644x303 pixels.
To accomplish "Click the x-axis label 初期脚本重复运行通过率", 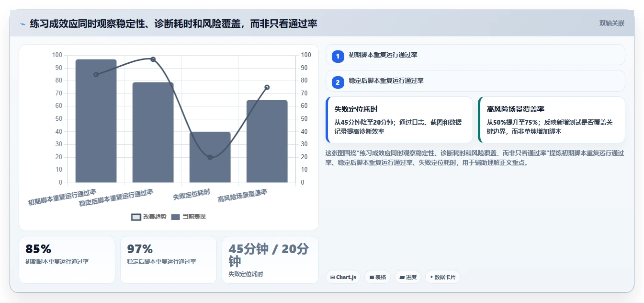I will pos(62,197).
